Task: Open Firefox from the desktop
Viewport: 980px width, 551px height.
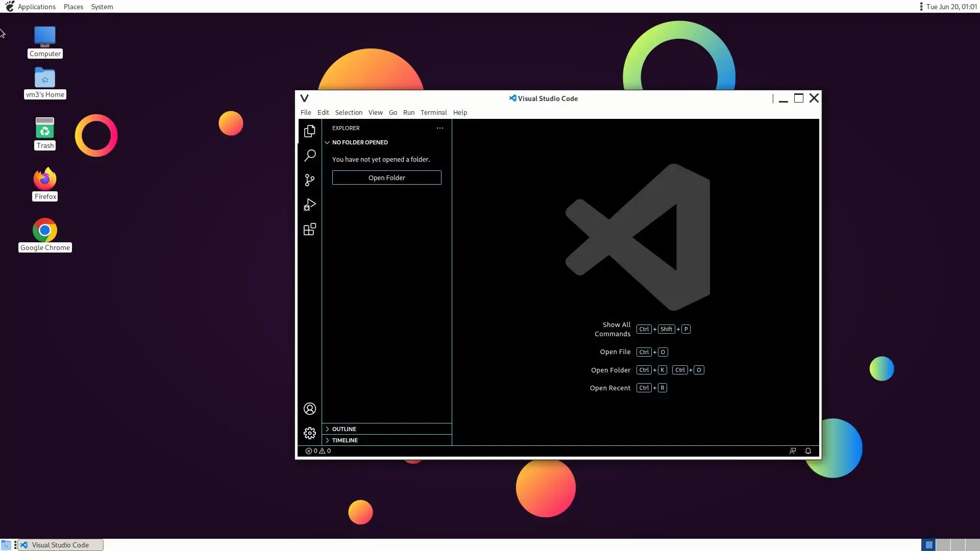Action: (x=45, y=179)
